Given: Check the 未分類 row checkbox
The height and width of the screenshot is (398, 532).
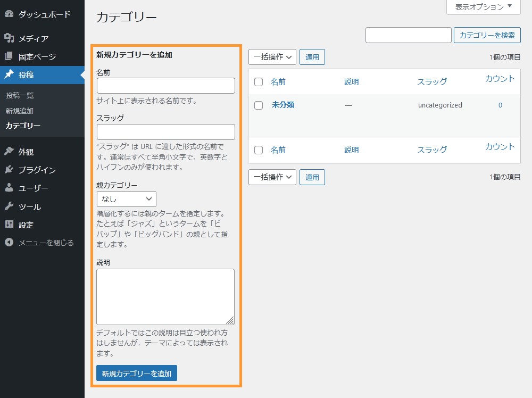Looking at the screenshot, I should (259, 105).
